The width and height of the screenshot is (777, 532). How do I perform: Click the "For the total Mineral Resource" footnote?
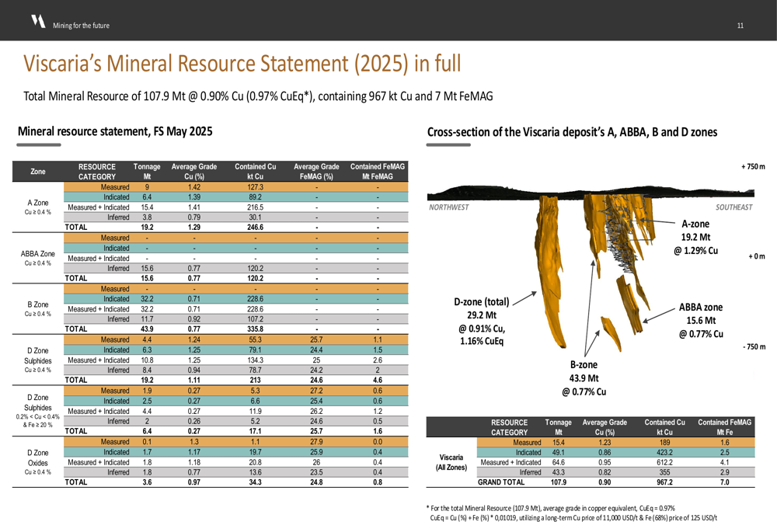(551, 508)
